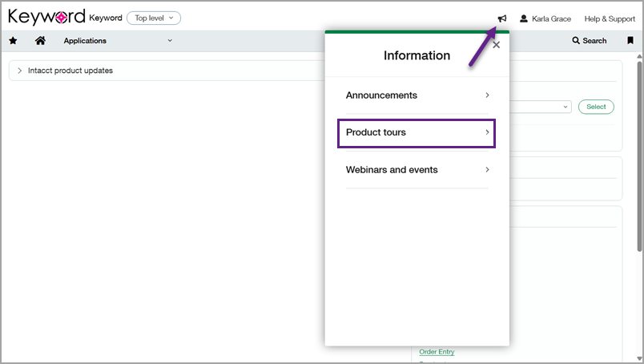Screen dimensions: 644x364
Task: Follow the Order Entry link
Action: click(x=437, y=352)
